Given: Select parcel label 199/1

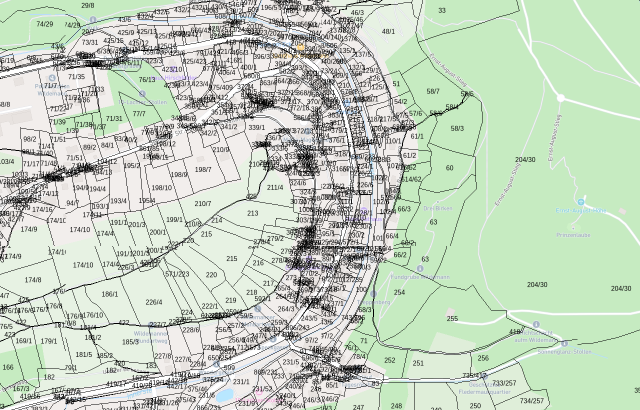Looking at the screenshot, I should pyautogui.click(x=175, y=219).
